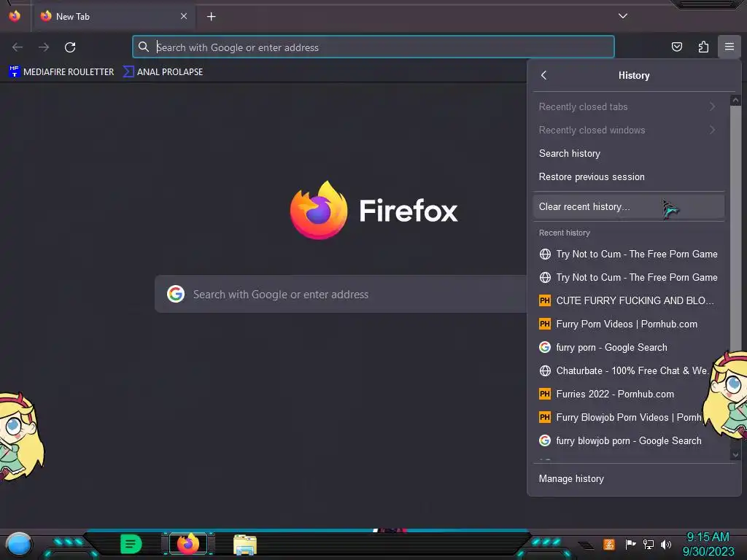Click the Google search box on the page
The width and height of the screenshot is (747, 560).
[341, 295]
